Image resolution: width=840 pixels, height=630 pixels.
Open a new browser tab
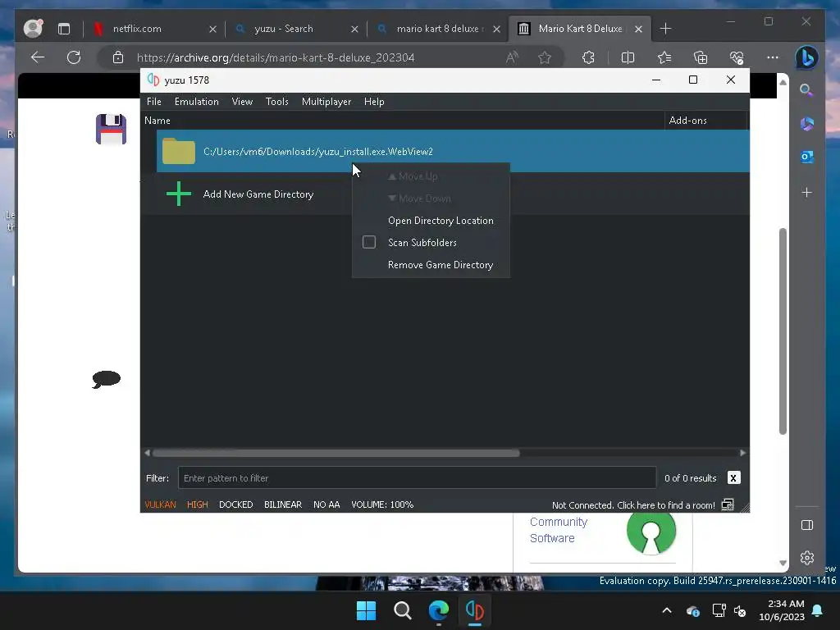(x=665, y=29)
